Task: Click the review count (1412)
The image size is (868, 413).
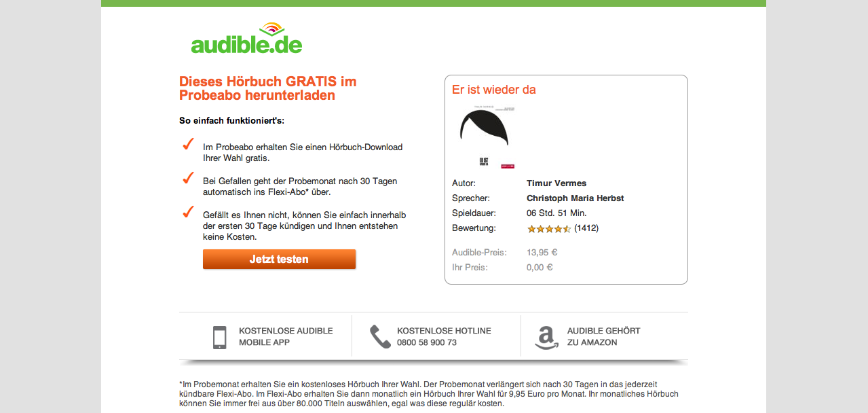Action: (586, 228)
